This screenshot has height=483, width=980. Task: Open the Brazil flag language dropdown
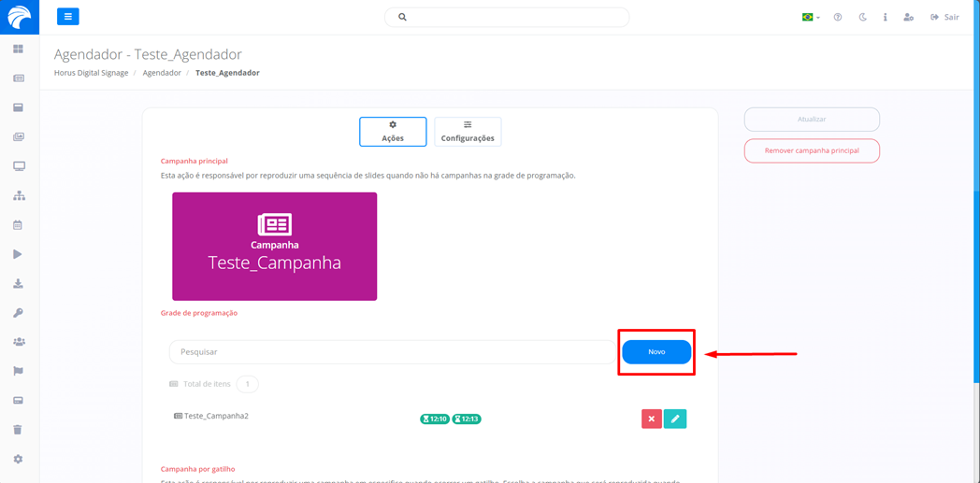(810, 17)
